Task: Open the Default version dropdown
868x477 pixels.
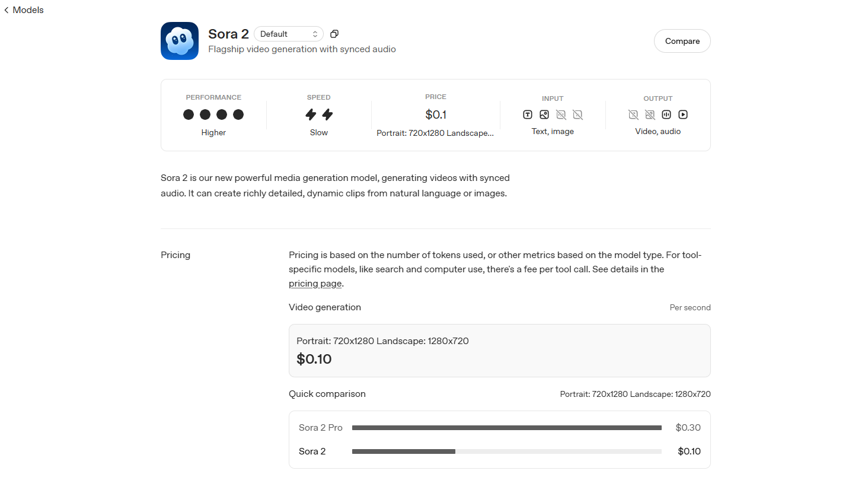Action: 289,34
